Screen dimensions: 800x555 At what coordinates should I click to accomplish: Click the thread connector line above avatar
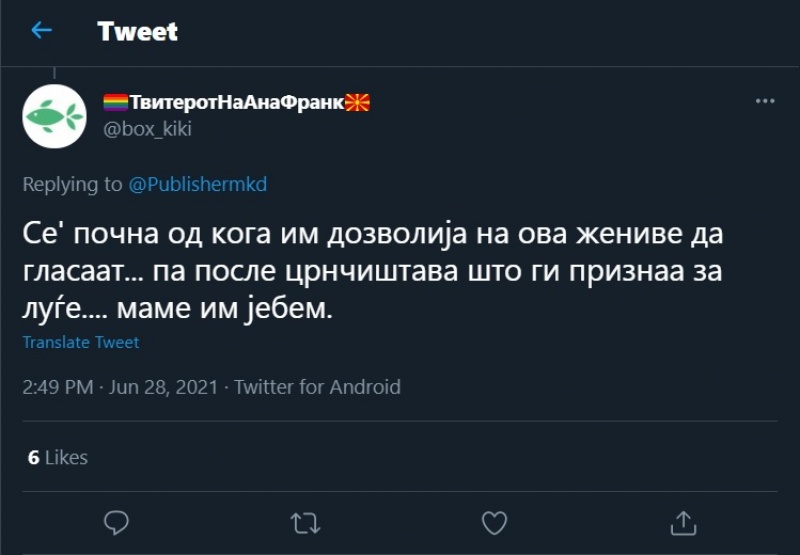tap(54, 74)
